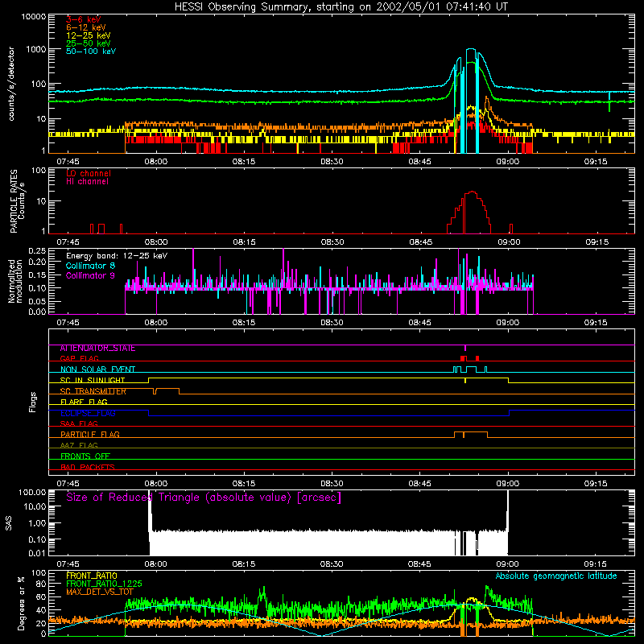Select the FLARE_FLAG label

[x=84, y=402]
